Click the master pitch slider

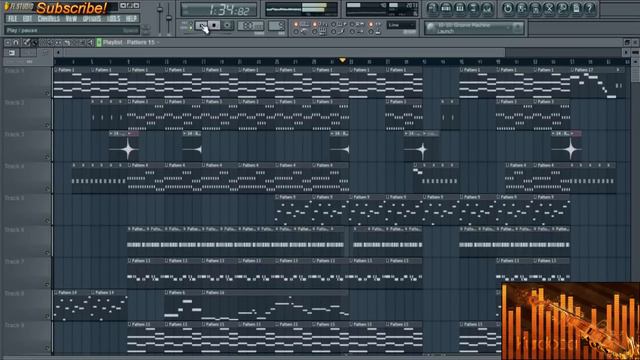(x=169, y=18)
